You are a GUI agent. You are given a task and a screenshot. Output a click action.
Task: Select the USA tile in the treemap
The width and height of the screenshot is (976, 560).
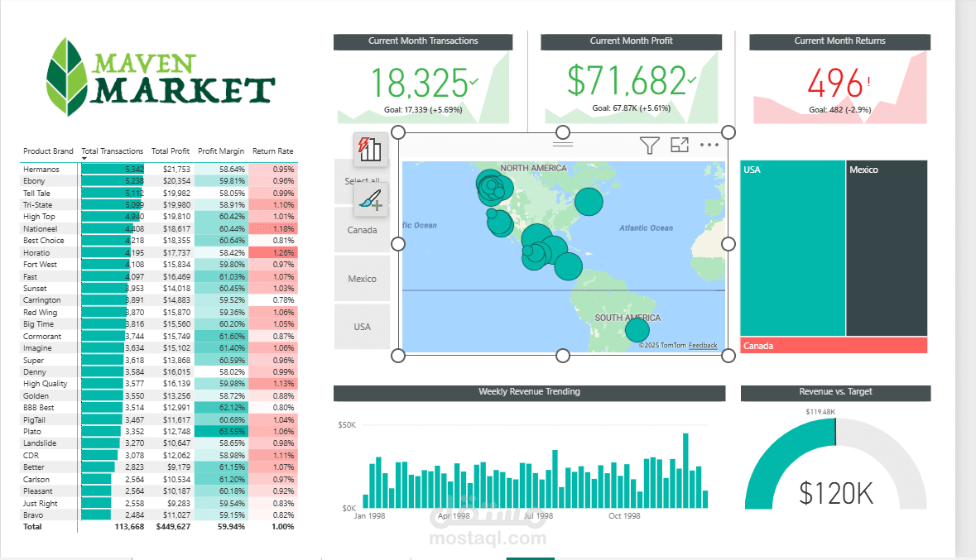pos(792,248)
